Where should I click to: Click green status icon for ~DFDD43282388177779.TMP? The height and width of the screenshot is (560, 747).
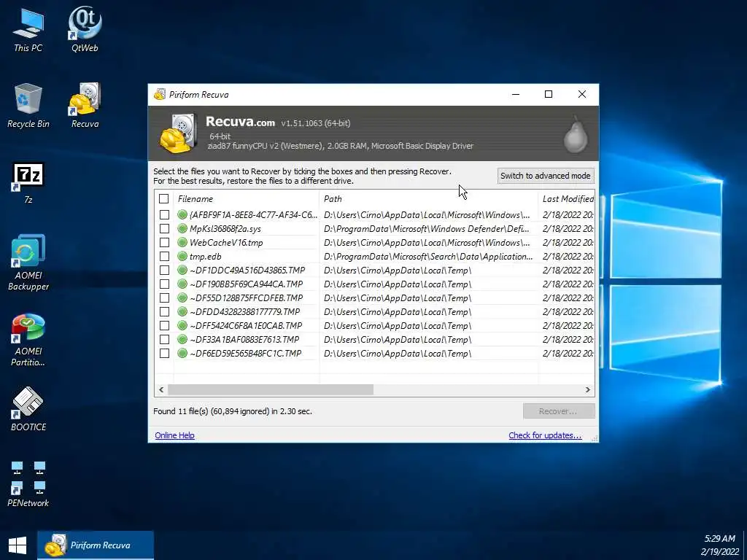182,311
